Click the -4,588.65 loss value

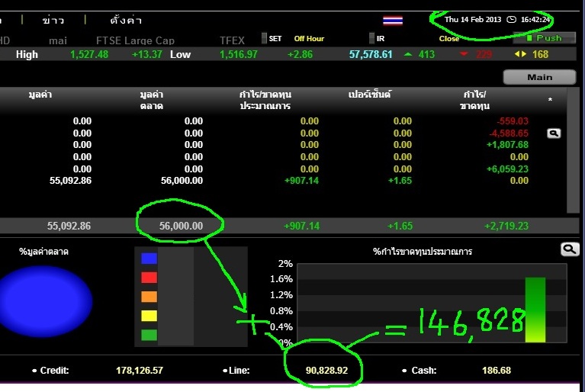[x=509, y=133]
